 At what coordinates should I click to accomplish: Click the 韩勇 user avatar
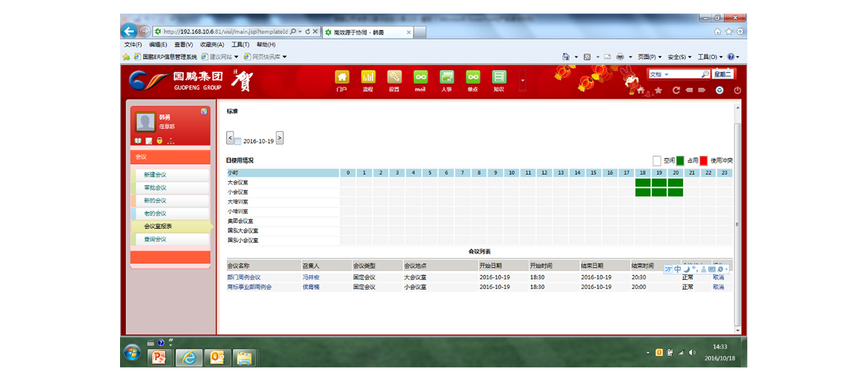tap(145, 122)
